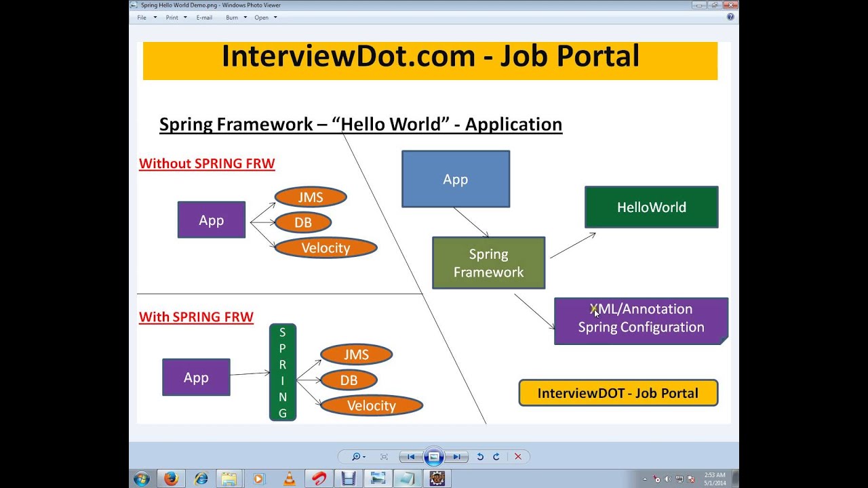Click the Actual Size fit button
The image size is (868, 488).
(384, 457)
